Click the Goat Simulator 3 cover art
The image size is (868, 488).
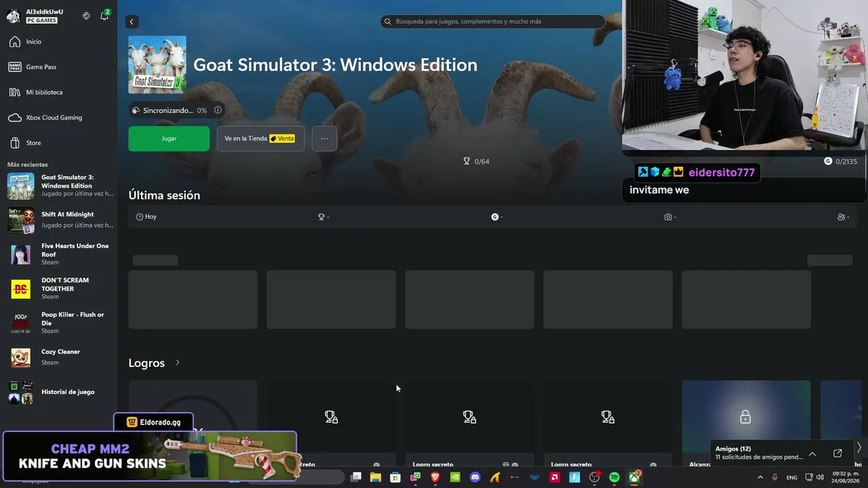pos(157,64)
